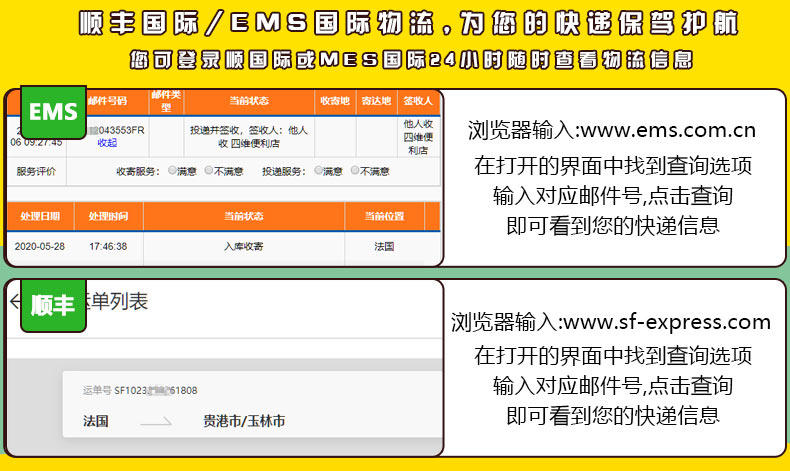
Task: Click 法国 origin in the 顺丰 waybill card
Action: tap(96, 421)
